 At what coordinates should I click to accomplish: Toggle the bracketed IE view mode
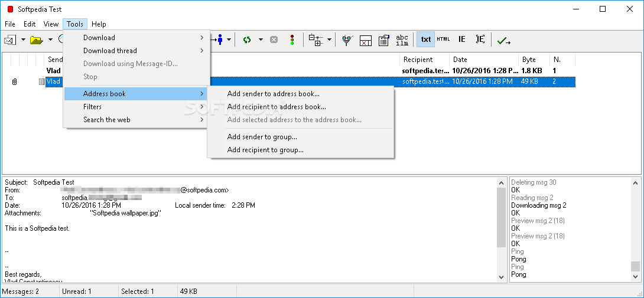[x=480, y=40]
